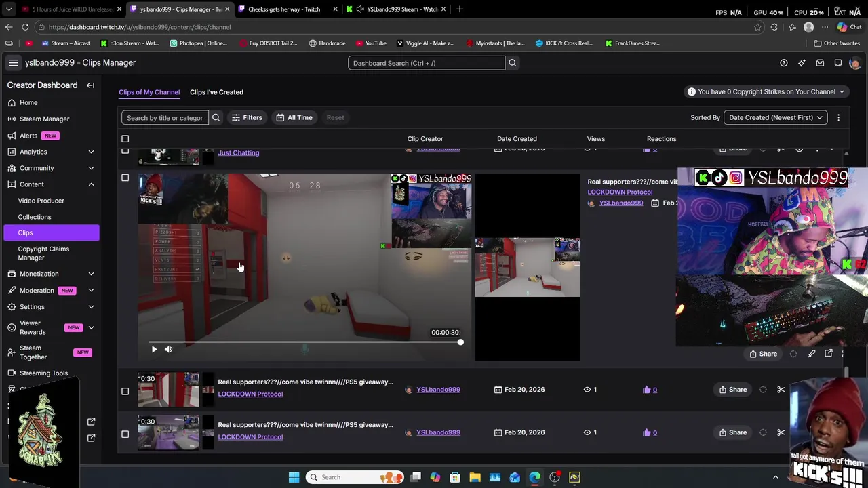
Task: Tick the select-all clips header checkbox
Action: [125, 139]
